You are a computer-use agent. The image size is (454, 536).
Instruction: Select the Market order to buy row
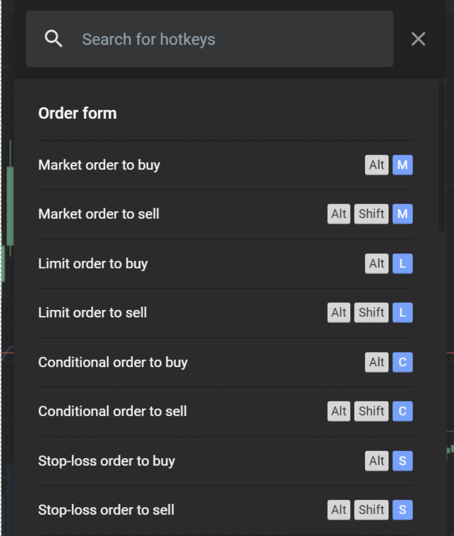pos(225,165)
